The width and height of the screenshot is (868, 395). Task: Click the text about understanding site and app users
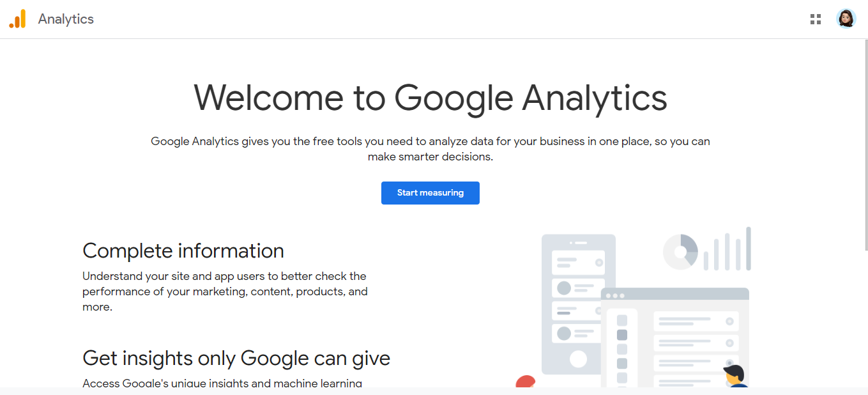(225, 291)
